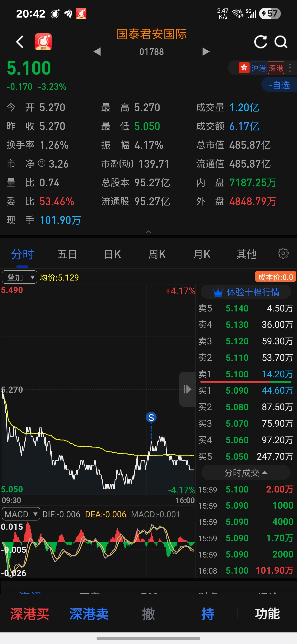
Task: Tap the 成交量 value 1.20亿
Action: coord(244,108)
